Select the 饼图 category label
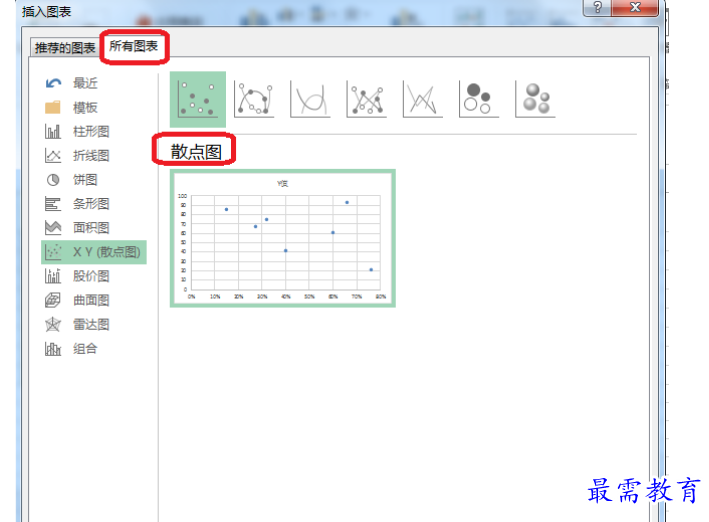The height and width of the screenshot is (522, 709). (x=85, y=180)
